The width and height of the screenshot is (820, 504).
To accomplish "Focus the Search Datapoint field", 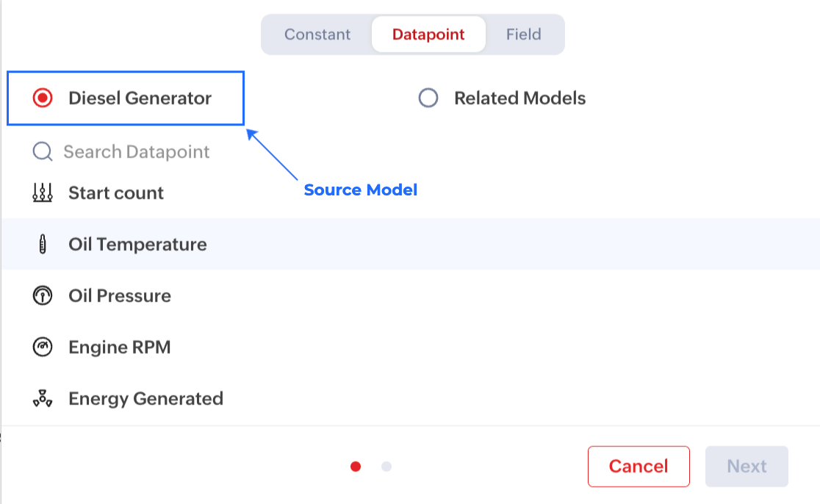I will 137,152.
